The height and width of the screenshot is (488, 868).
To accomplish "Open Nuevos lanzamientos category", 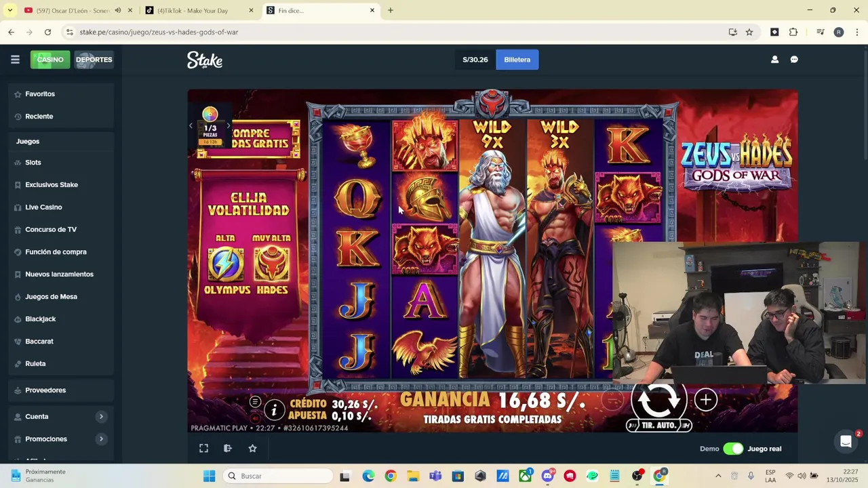I will [x=61, y=274].
